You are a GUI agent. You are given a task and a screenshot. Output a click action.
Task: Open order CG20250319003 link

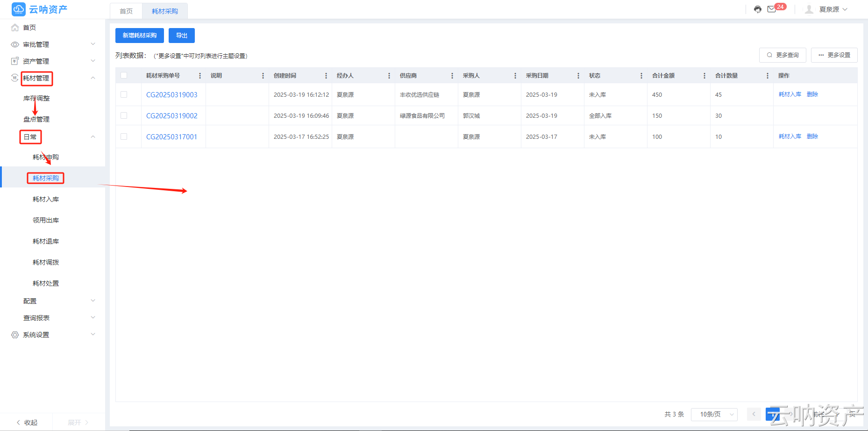coord(172,94)
